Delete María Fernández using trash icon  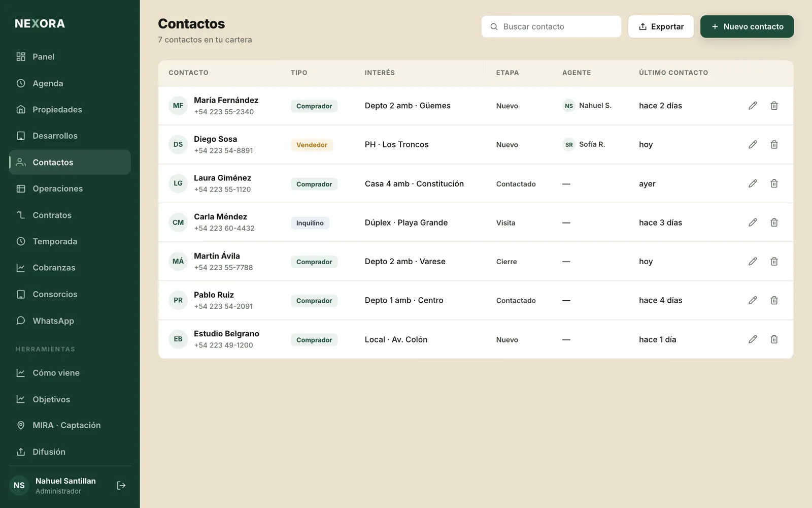coord(774,106)
